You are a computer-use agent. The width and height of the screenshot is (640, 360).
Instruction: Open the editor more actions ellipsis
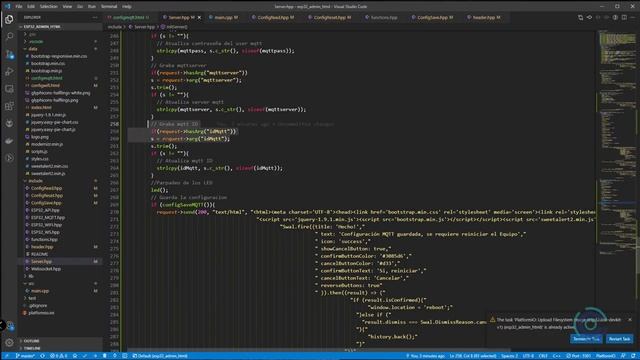[633, 18]
